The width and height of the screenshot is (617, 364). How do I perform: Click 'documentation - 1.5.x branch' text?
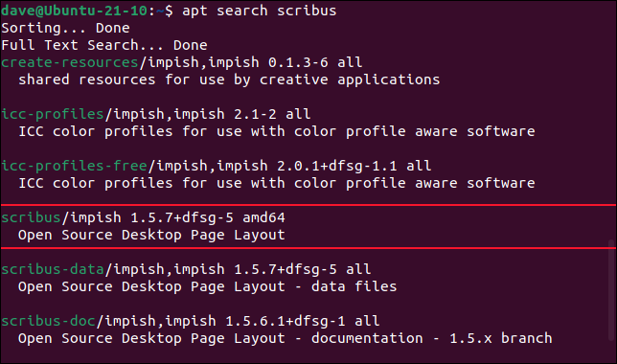tap(432, 338)
